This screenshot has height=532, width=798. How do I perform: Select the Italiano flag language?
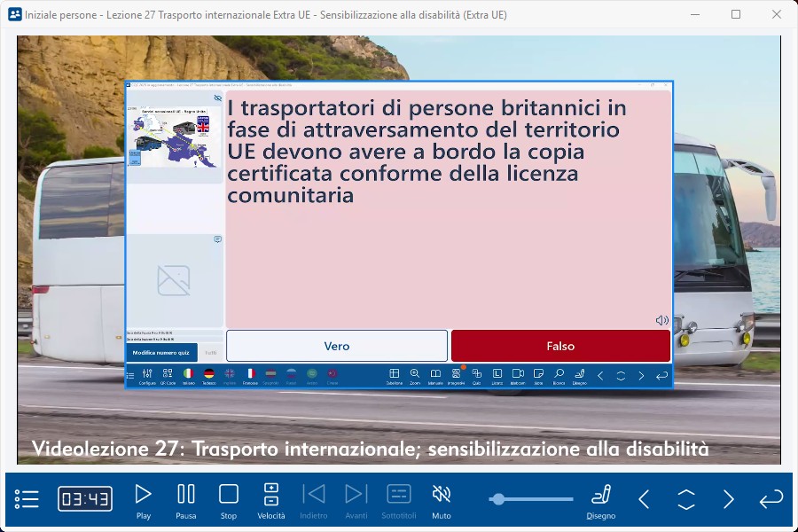188,376
